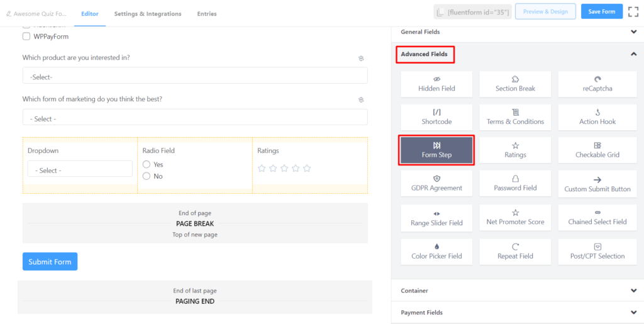Check the WPPayForm checkbox
This screenshot has width=644, height=324.
pyautogui.click(x=26, y=36)
